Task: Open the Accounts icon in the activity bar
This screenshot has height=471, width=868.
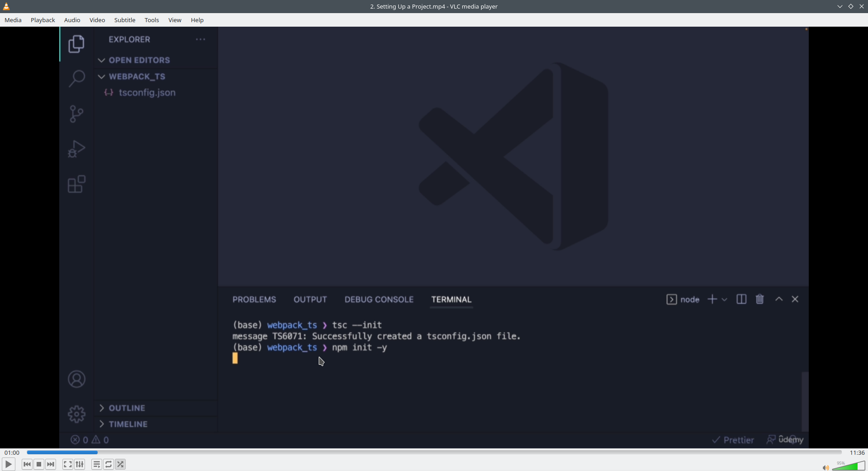Action: pyautogui.click(x=76, y=379)
